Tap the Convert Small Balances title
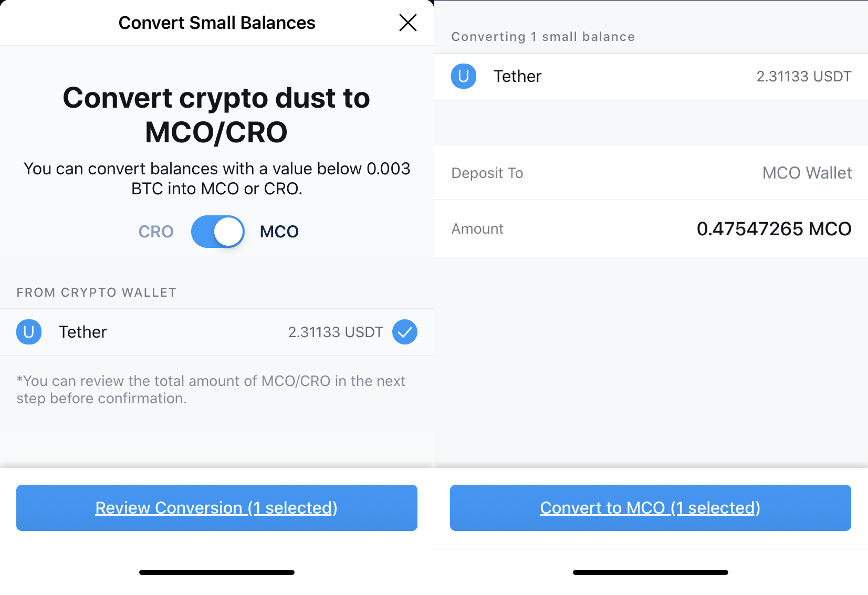868x595 pixels. (x=217, y=23)
